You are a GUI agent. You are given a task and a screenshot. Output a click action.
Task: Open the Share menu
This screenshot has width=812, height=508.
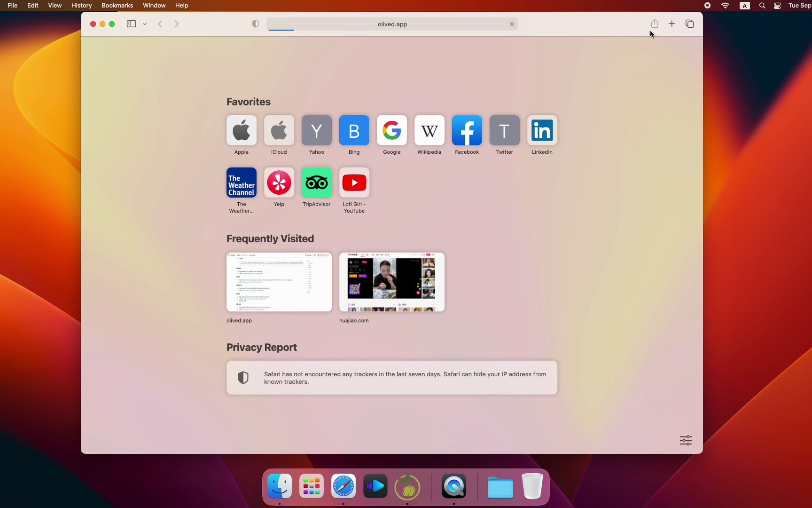(x=655, y=24)
